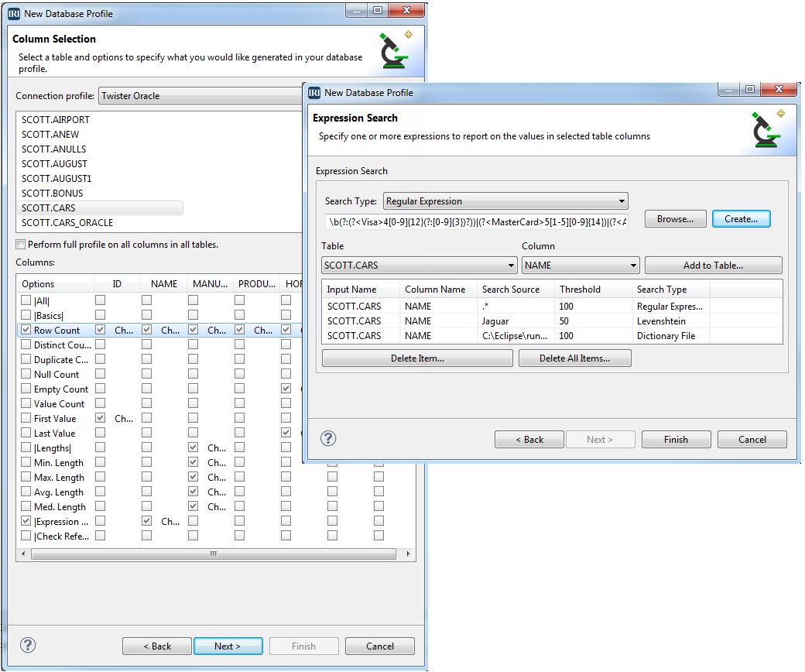Select SCOTT.AIRPORT in the table list
The image size is (805, 672).
pyautogui.click(x=56, y=120)
